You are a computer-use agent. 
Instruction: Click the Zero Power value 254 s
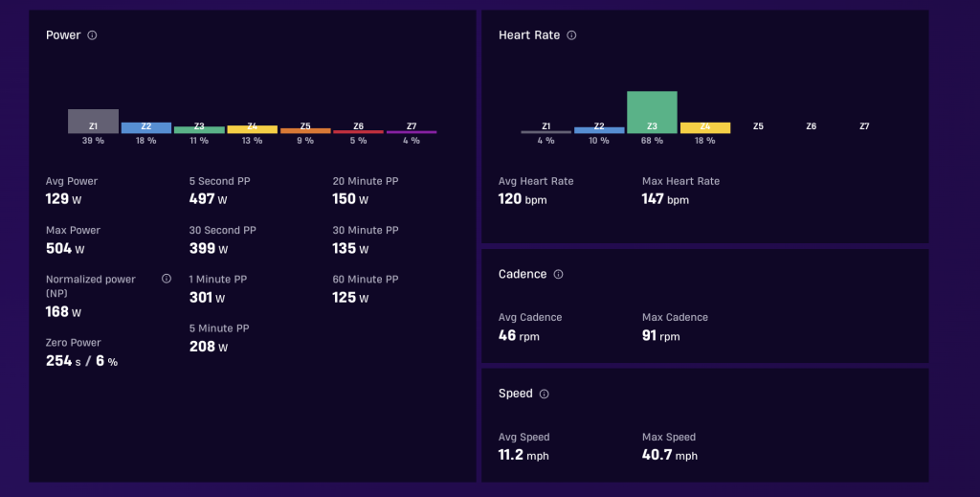[63, 361]
